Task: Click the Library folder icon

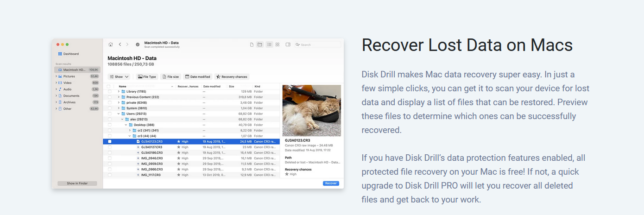Action: [123, 92]
